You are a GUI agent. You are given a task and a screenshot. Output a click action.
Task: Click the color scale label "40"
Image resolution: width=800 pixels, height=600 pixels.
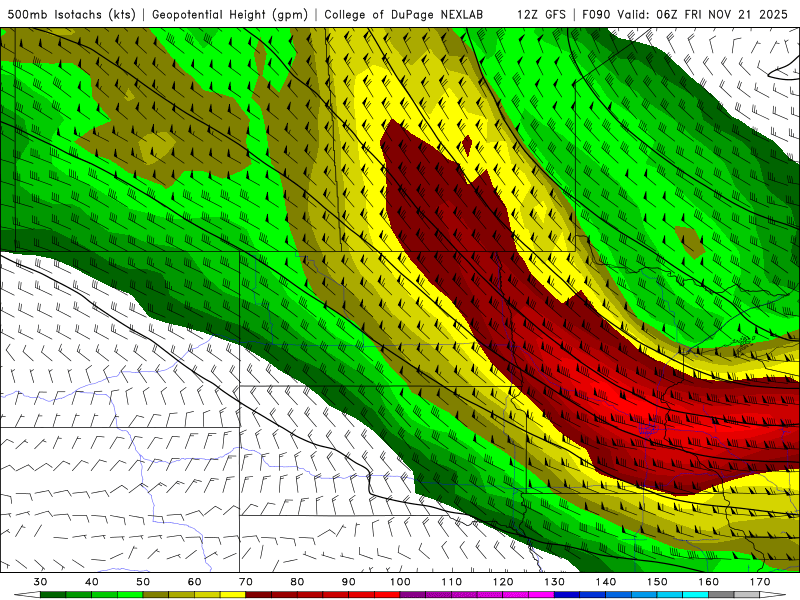pos(91,582)
